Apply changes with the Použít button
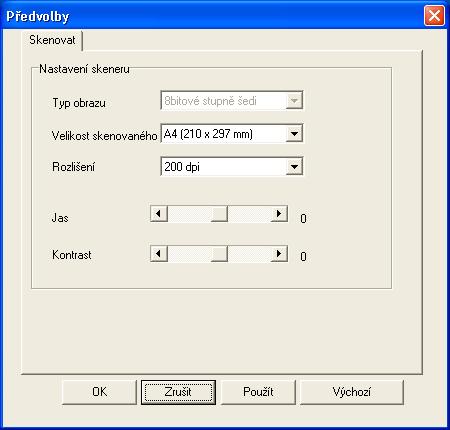The height and width of the screenshot is (430, 450). 258,392
